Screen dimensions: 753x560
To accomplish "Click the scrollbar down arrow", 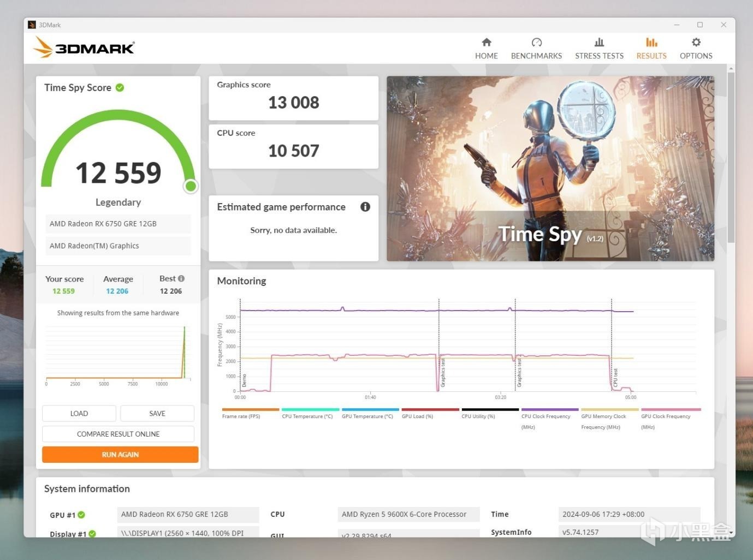I will [x=731, y=533].
